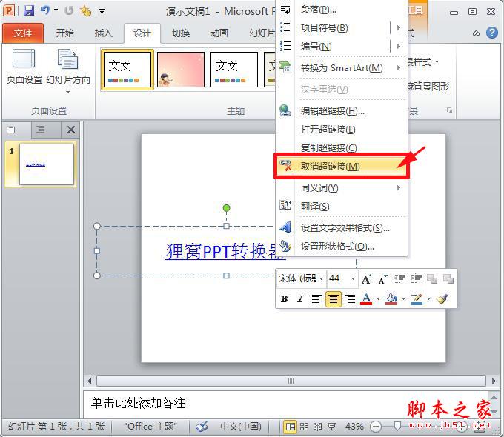Click Send Backward icon in mini toolbar
The height and width of the screenshot is (437, 504).
point(448,279)
